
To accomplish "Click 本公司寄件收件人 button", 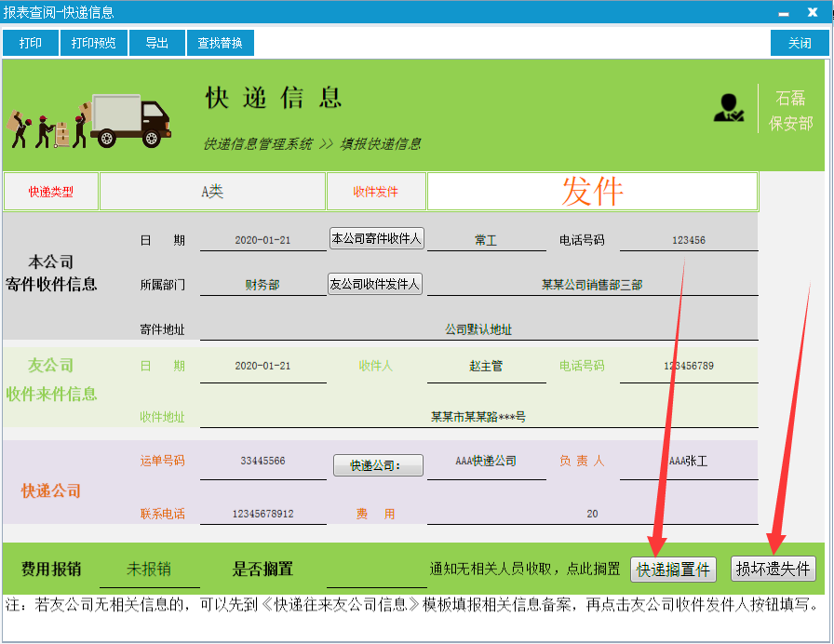I will click(377, 239).
